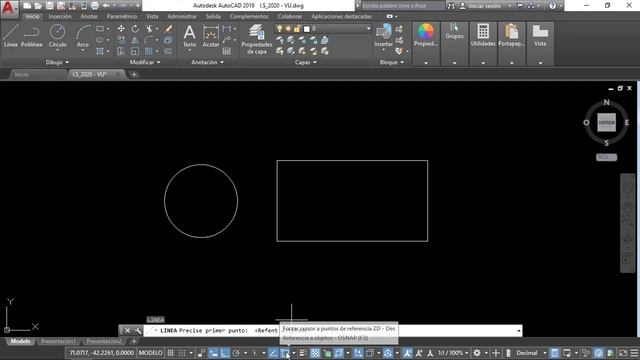Activate the Rotate tool

pos(135,29)
